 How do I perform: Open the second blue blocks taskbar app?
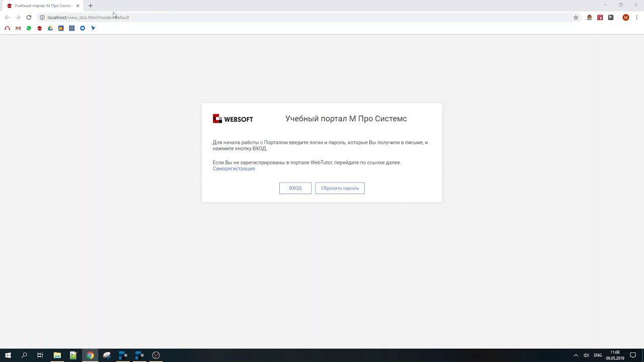pos(139,355)
